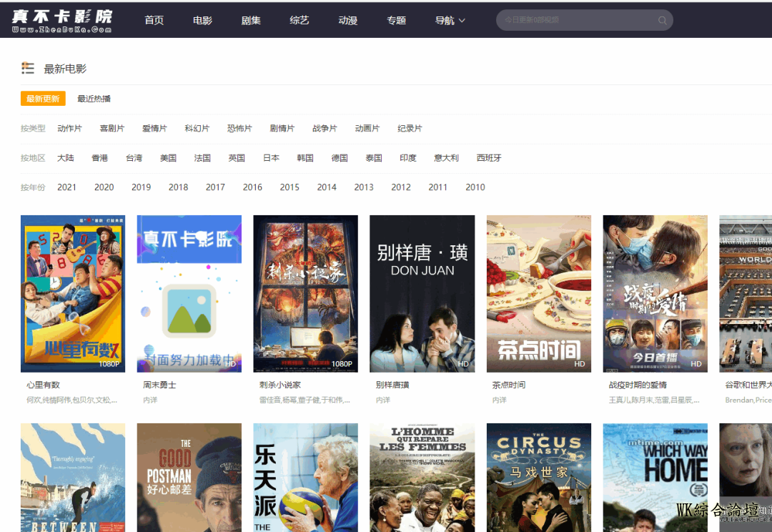This screenshot has width=772, height=532.
Task: Open the Good Postman 好心邮差 poster
Action: (x=189, y=478)
